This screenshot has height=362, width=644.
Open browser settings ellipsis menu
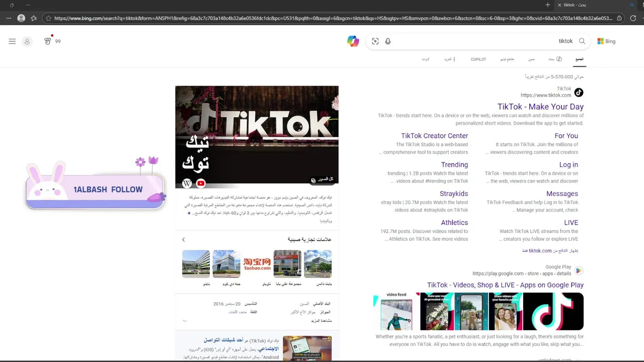(9, 18)
